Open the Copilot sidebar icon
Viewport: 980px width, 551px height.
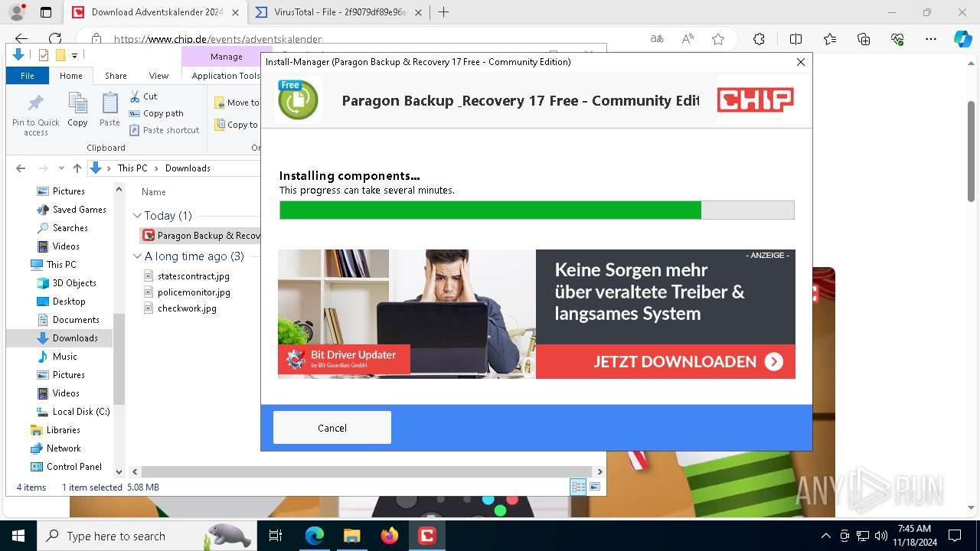point(962,39)
